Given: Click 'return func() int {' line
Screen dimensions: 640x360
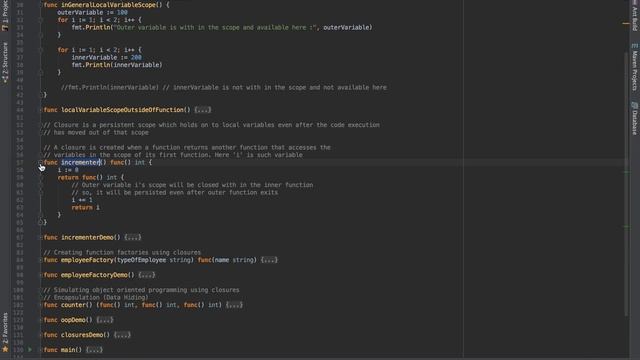Looking at the screenshot, I should 91,177.
